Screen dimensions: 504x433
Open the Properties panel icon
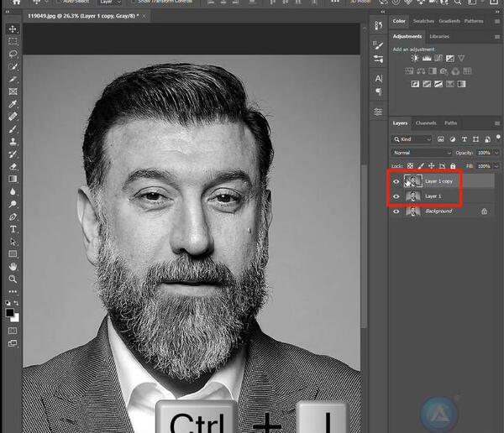click(378, 112)
